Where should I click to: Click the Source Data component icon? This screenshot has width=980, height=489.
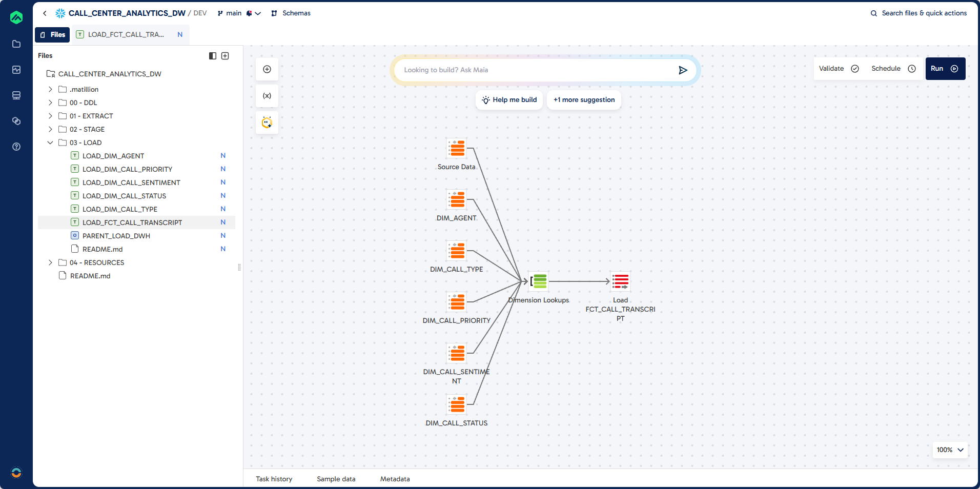456,148
